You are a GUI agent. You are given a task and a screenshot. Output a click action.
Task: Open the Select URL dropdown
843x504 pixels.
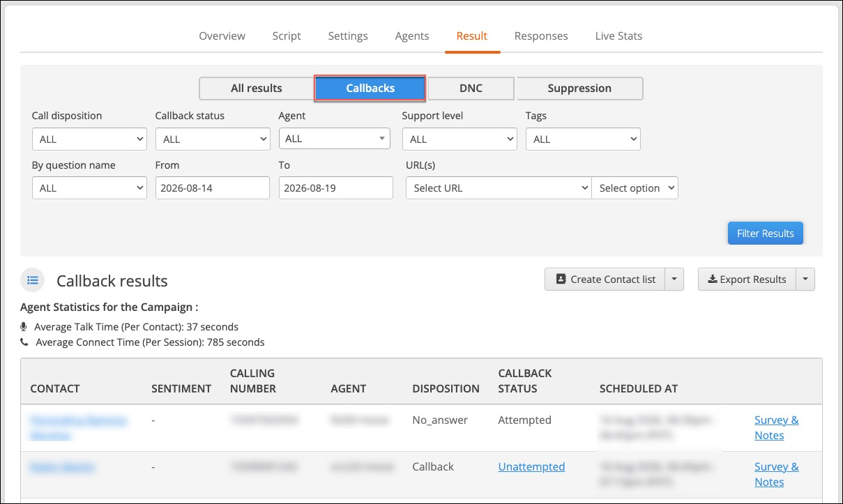[x=499, y=188]
